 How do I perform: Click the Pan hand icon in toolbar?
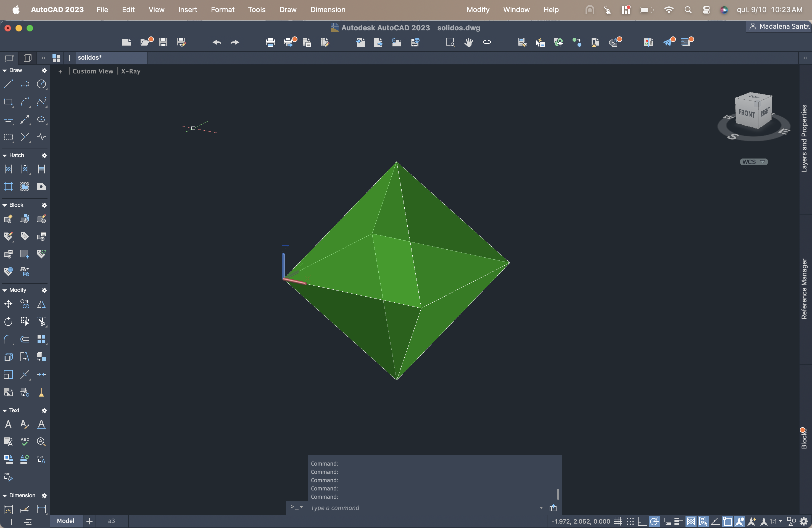pyautogui.click(x=468, y=42)
